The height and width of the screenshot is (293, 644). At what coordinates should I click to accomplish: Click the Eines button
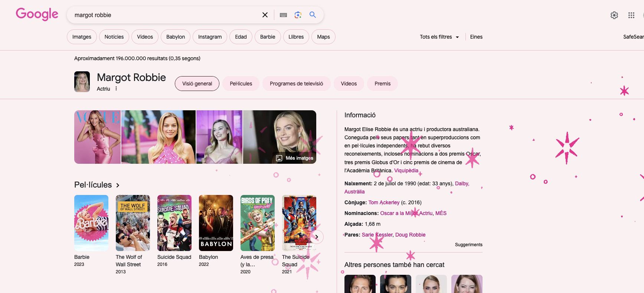pyautogui.click(x=476, y=37)
